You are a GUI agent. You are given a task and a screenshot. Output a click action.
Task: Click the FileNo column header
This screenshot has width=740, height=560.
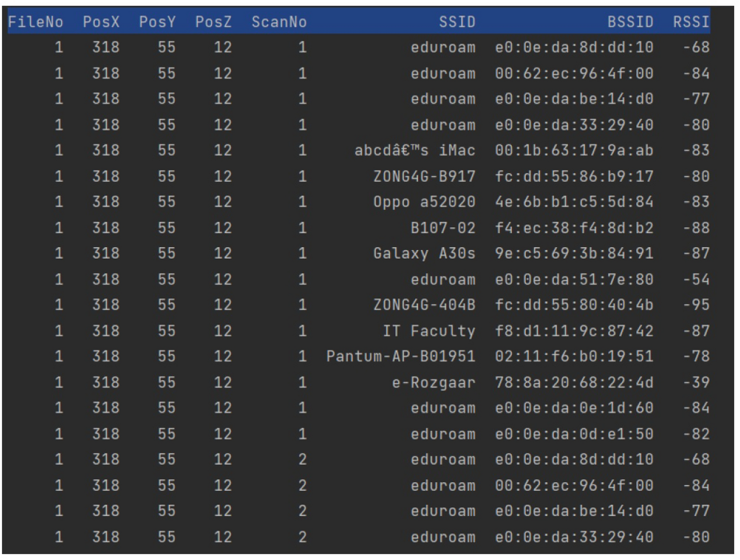click(35, 22)
